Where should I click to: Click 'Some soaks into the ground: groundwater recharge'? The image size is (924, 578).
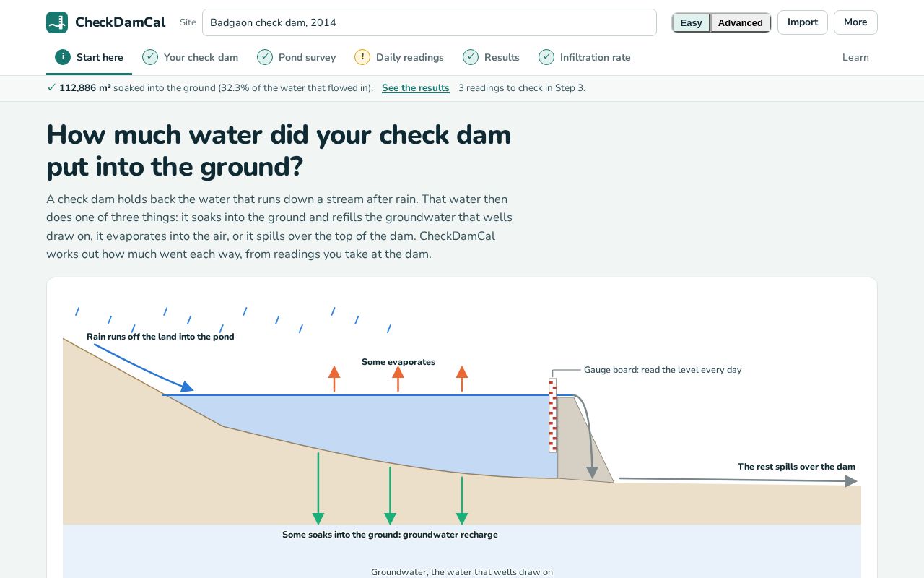(390, 535)
